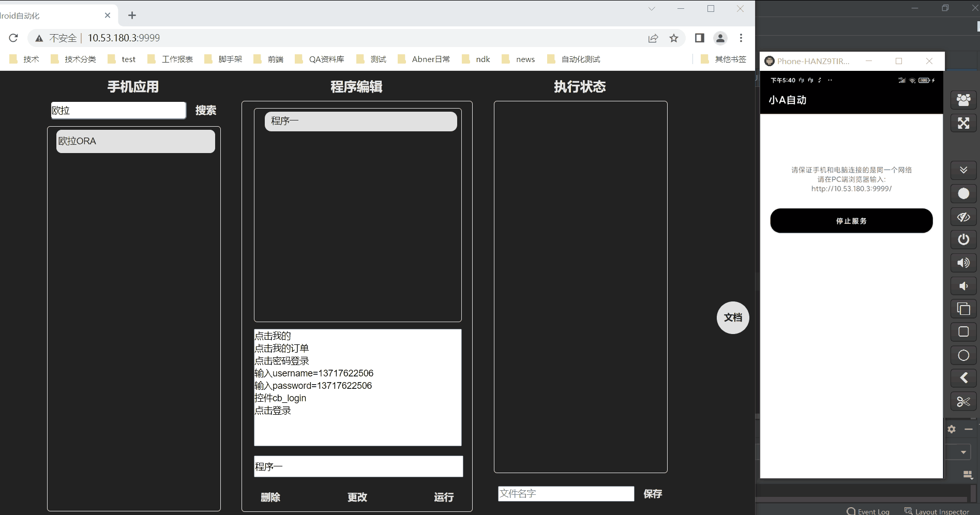Focus the 文件名字 input field
This screenshot has width=980, height=515.
(566, 494)
